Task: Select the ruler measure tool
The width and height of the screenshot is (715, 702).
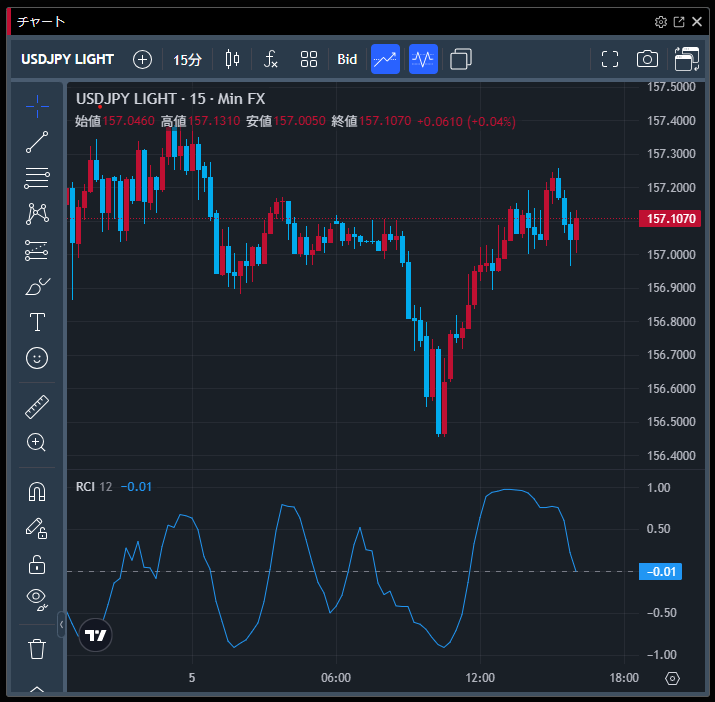Action: click(x=37, y=406)
